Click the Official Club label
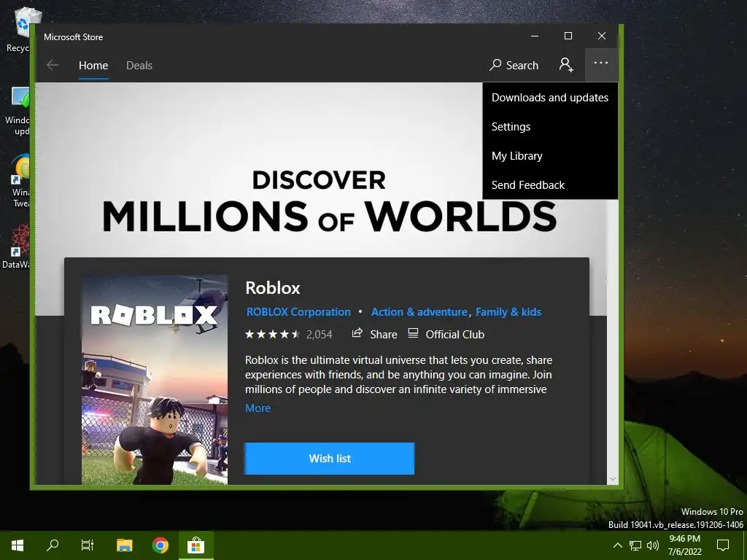The height and width of the screenshot is (560, 747). [x=455, y=334]
